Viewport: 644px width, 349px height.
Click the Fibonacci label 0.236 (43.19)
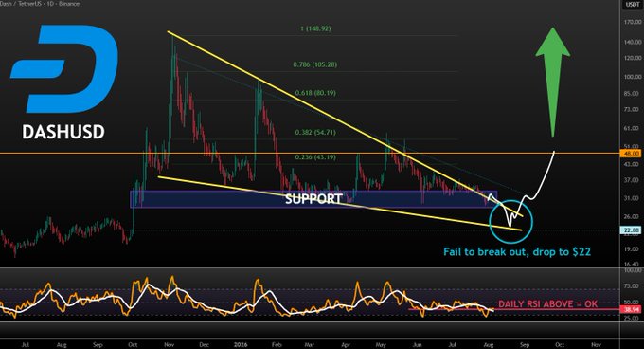[315, 157]
